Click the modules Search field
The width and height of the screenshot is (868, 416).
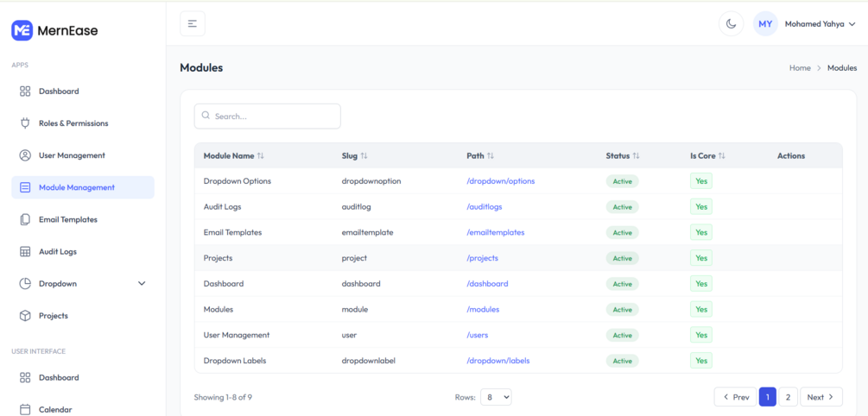pyautogui.click(x=268, y=117)
